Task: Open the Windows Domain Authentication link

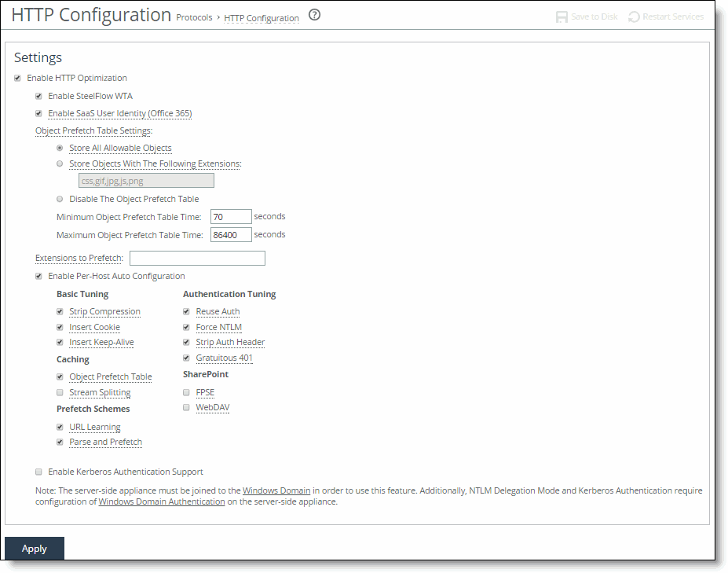Action: click(x=161, y=501)
